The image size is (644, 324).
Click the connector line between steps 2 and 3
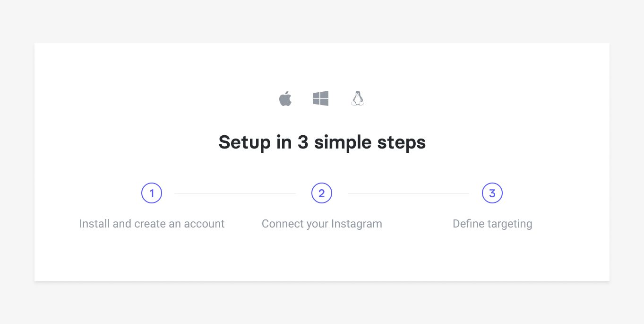(408, 193)
